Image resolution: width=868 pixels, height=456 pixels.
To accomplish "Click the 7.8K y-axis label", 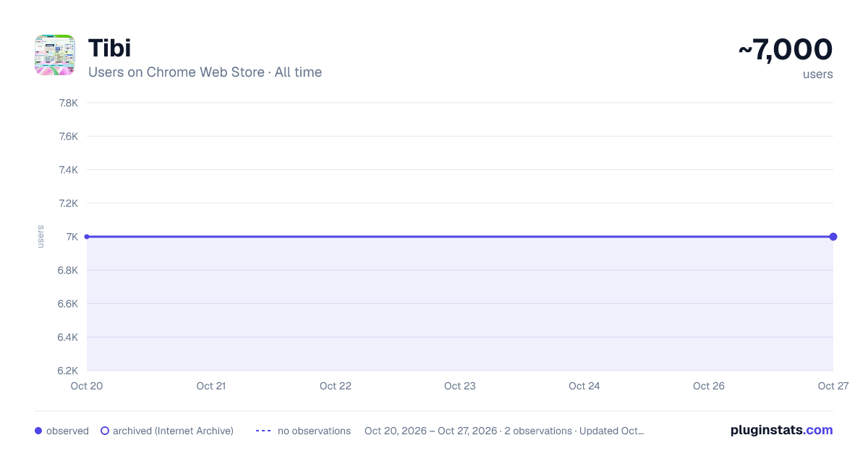I will click(68, 103).
